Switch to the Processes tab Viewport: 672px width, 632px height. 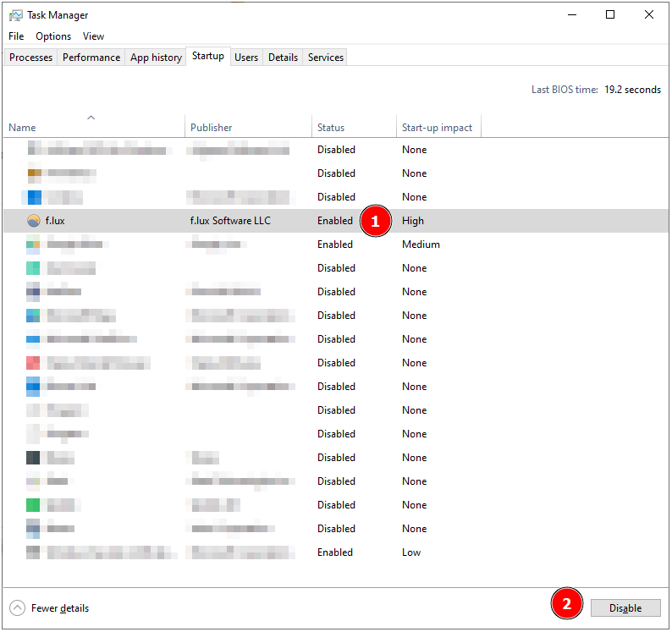point(31,58)
